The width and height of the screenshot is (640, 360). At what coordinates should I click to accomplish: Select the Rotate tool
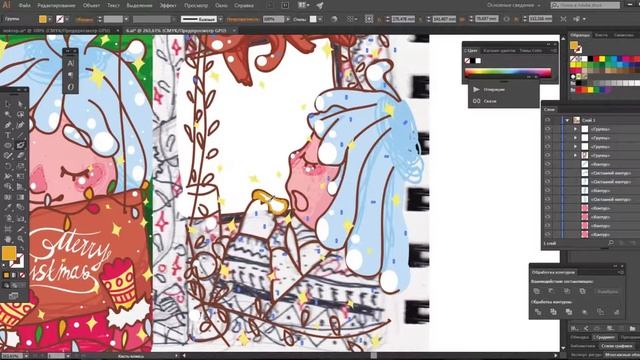coord(8,166)
